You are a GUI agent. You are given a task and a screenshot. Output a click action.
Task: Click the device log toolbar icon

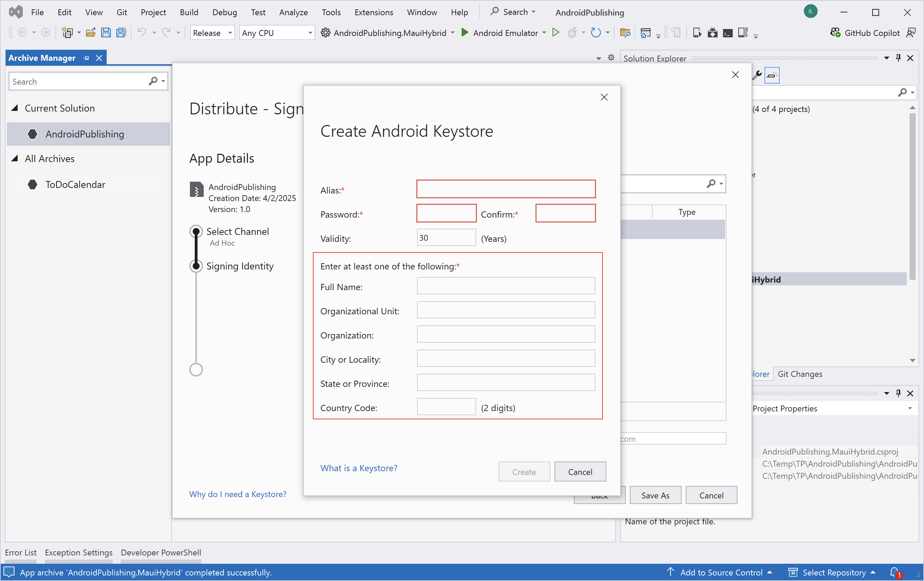coord(743,32)
